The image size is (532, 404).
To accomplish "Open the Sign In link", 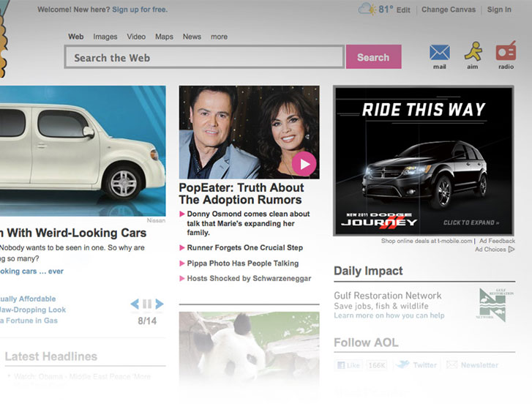I will coord(499,10).
